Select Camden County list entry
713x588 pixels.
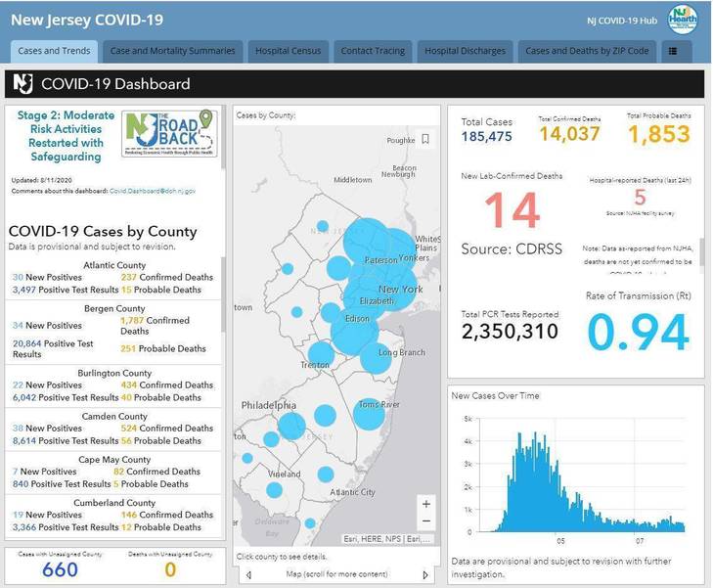(115, 416)
